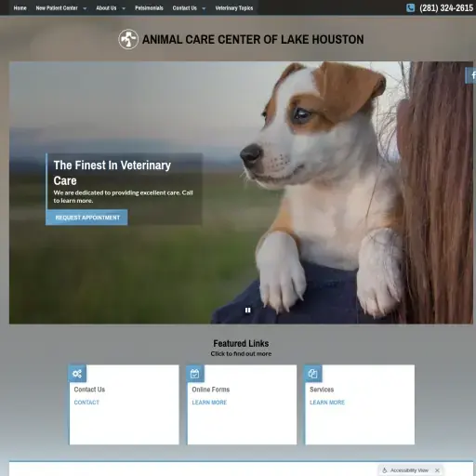Follow LEARN MORE under Online Forms
This screenshot has width=476, height=476.
click(209, 403)
